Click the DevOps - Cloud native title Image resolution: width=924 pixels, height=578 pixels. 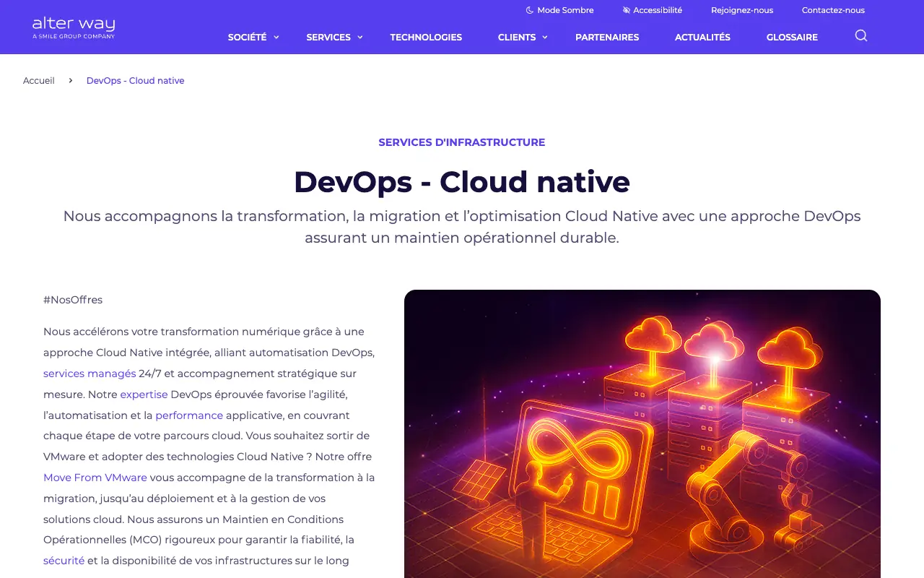click(x=462, y=181)
